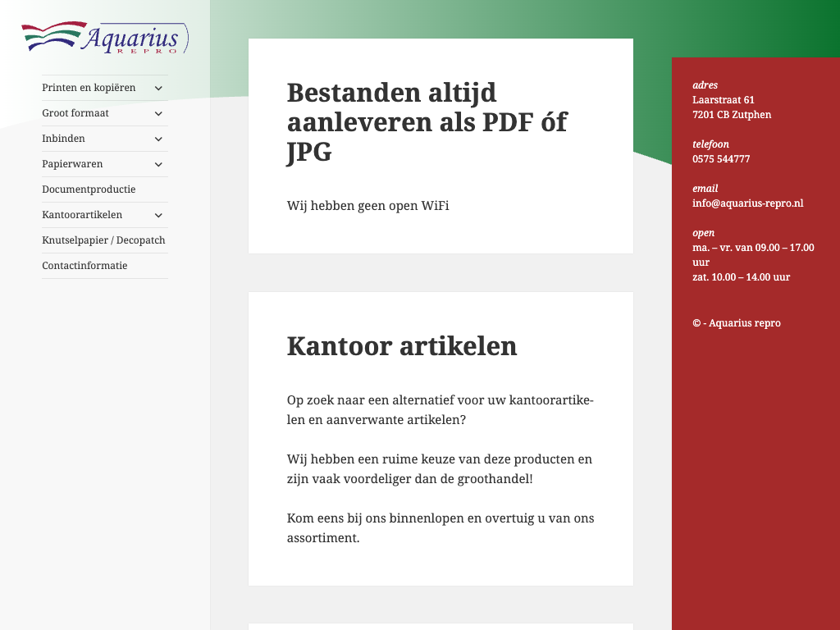Go to the Inbinden page
Viewport: 840px width, 630px height.
63,139
